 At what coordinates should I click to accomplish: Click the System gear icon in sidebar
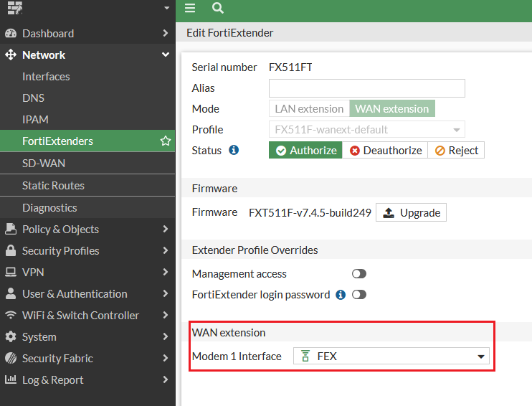point(11,337)
